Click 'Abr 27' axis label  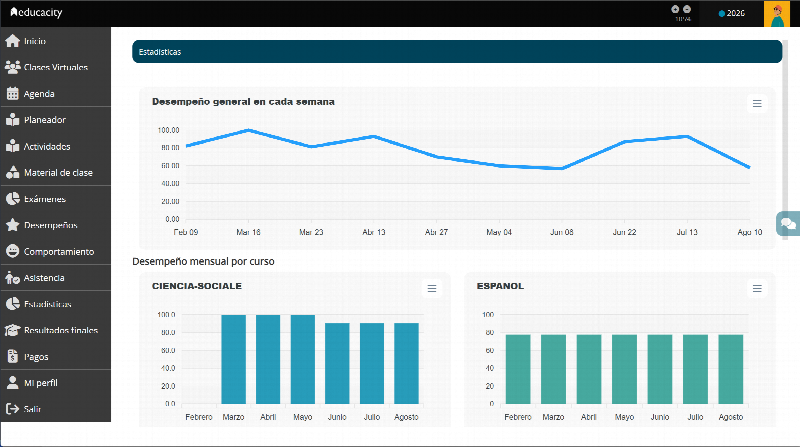tap(436, 232)
